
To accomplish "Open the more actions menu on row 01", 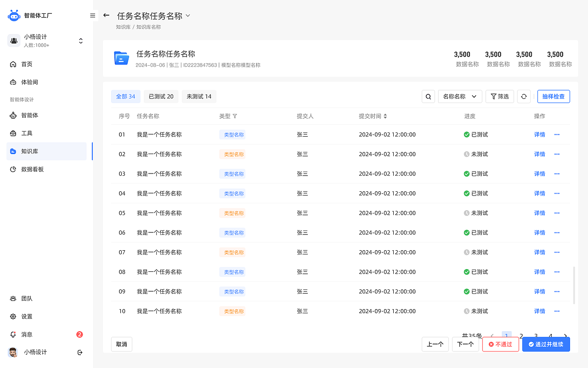I will pos(557,134).
